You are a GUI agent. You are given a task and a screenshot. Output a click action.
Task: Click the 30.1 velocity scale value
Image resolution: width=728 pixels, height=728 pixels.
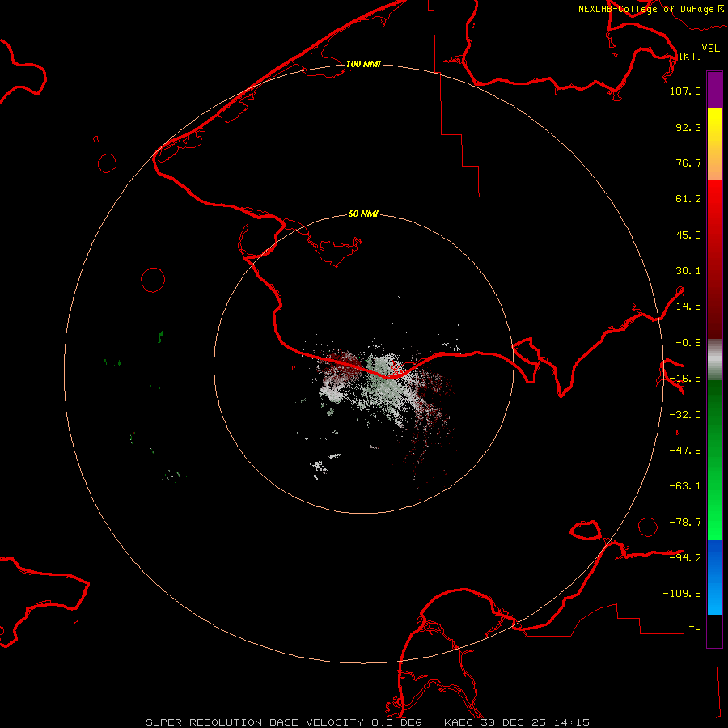(688, 271)
